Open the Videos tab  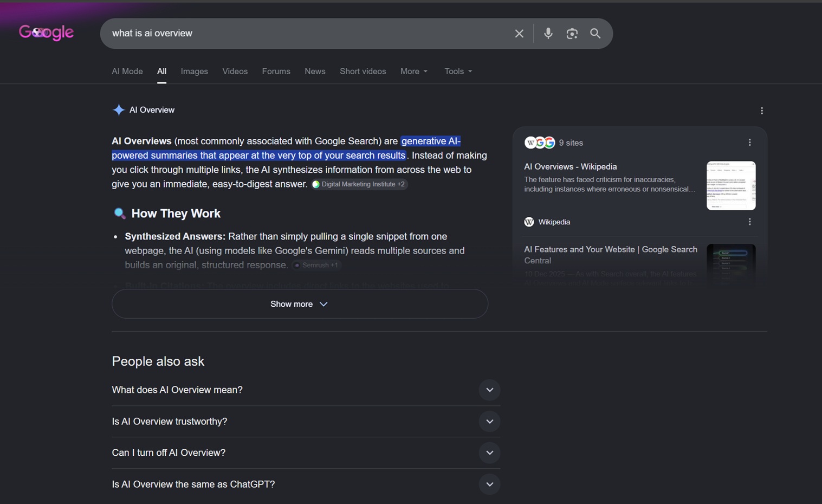[235, 72]
